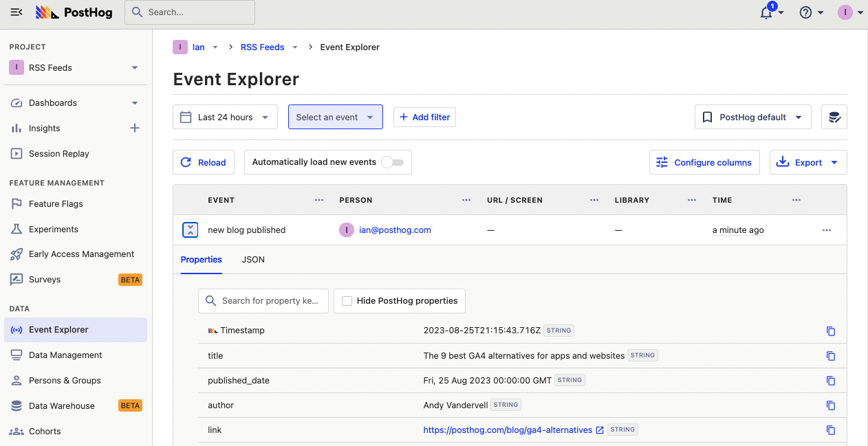Check the Hide PostHog properties checkbox
868x446 pixels.
[347, 301]
